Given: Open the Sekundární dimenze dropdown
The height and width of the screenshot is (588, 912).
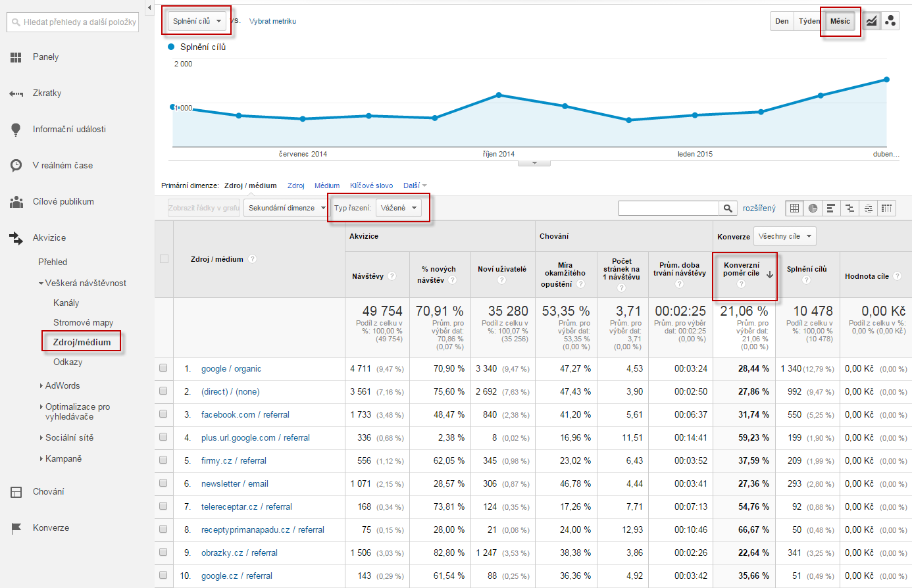Looking at the screenshot, I should (x=285, y=207).
